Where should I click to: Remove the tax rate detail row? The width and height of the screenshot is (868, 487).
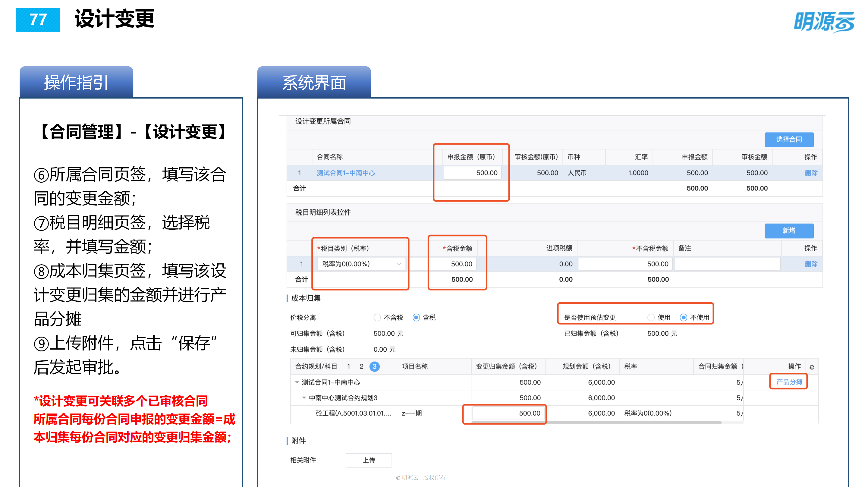812,264
